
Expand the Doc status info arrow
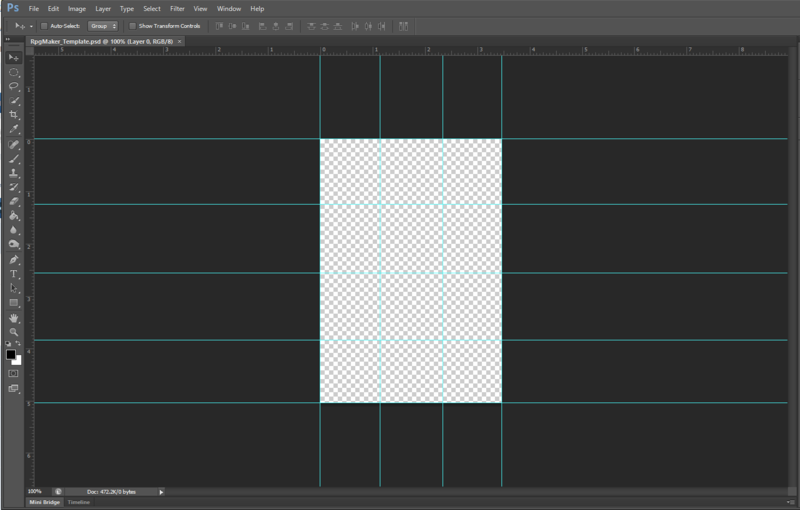click(x=161, y=492)
